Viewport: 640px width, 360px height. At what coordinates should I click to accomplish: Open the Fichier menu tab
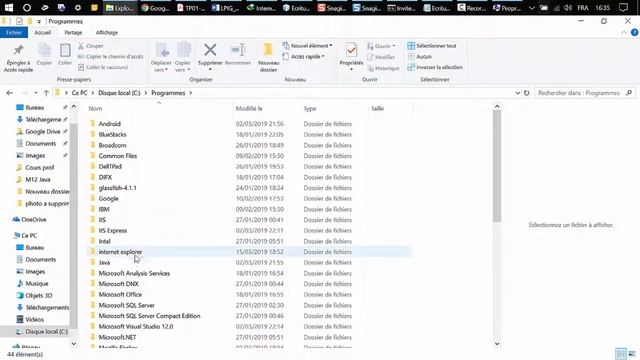(x=14, y=32)
